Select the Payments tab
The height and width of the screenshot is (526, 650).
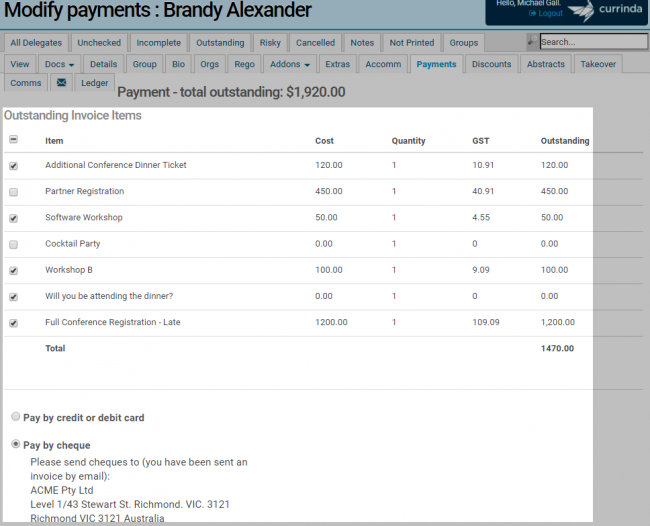click(436, 64)
